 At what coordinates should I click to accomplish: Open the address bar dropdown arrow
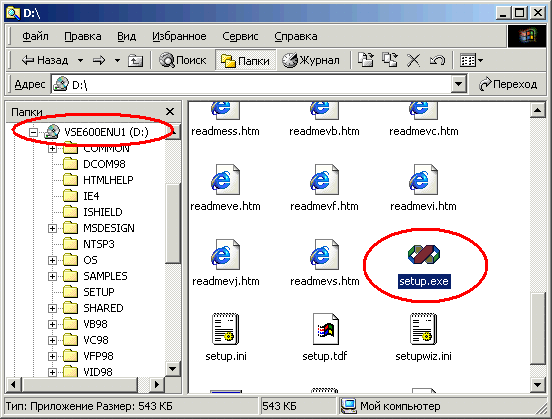458,84
